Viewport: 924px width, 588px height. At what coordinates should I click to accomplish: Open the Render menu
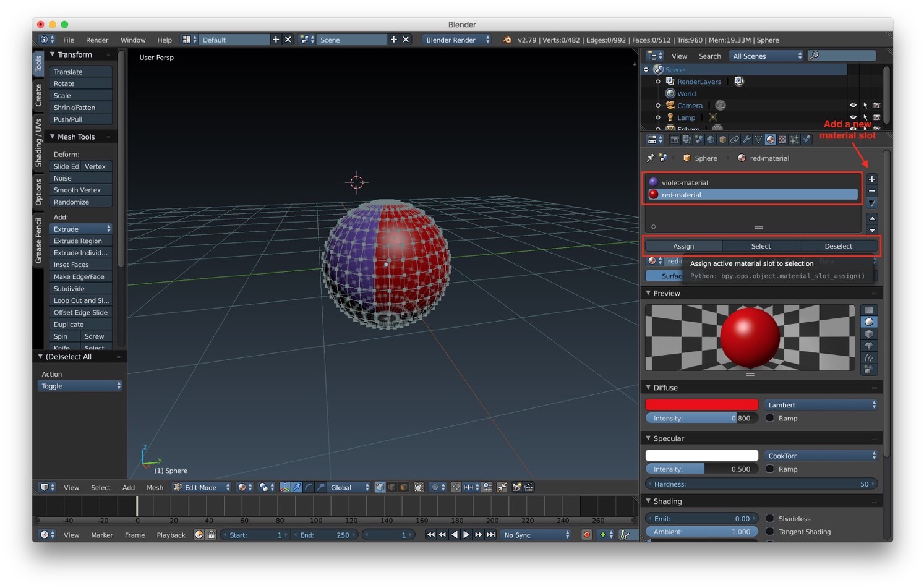click(97, 40)
